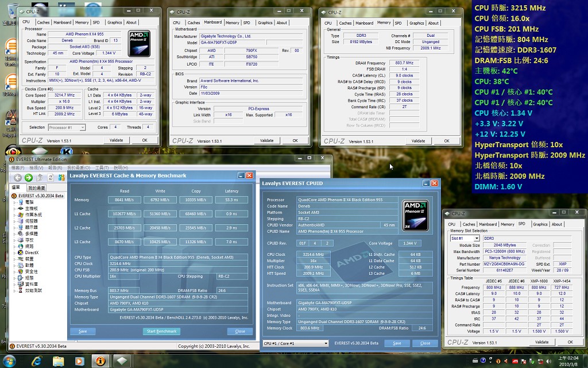Expand the 作業系統 tree node
Viewport: 588px width, 368px height.
coord(15,215)
